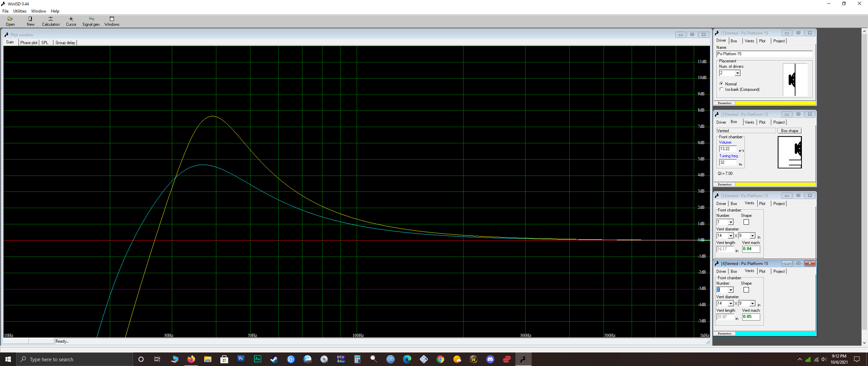Click the speaker placement diagram in project 1
Viewport: 868px width, 366px height.
point(795,80)
